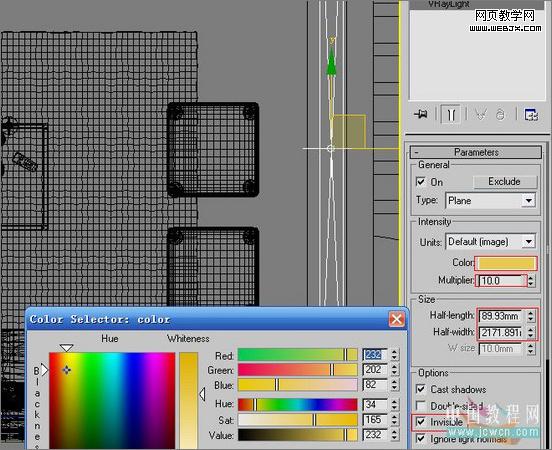Open the light Type dropdown

pyautogui.click(x=490, y=201)
